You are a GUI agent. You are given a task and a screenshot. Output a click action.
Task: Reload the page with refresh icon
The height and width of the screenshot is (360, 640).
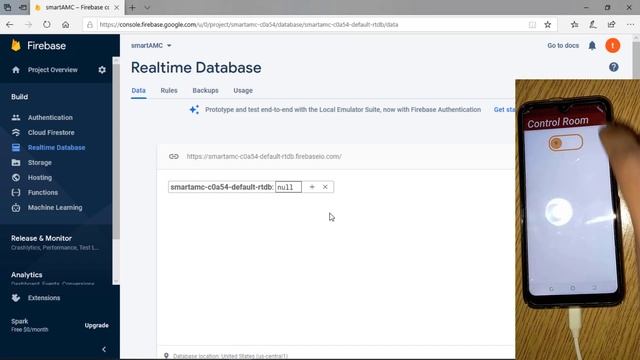47,24
